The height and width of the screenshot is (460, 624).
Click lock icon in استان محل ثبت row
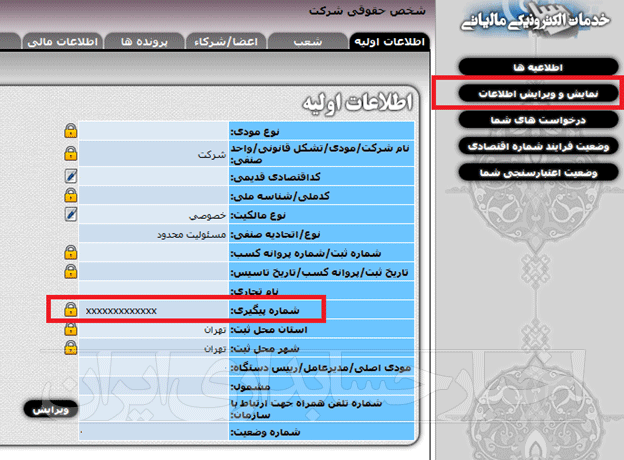[71, 329]
